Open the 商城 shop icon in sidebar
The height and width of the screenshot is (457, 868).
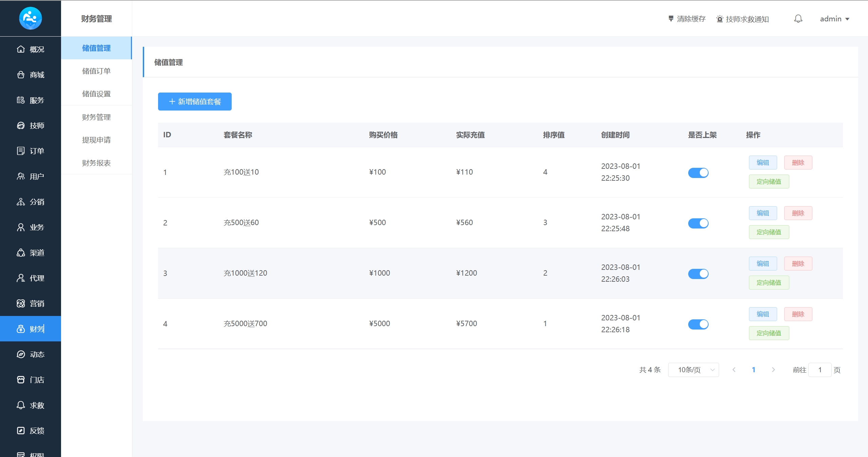[x=21, y=75]
